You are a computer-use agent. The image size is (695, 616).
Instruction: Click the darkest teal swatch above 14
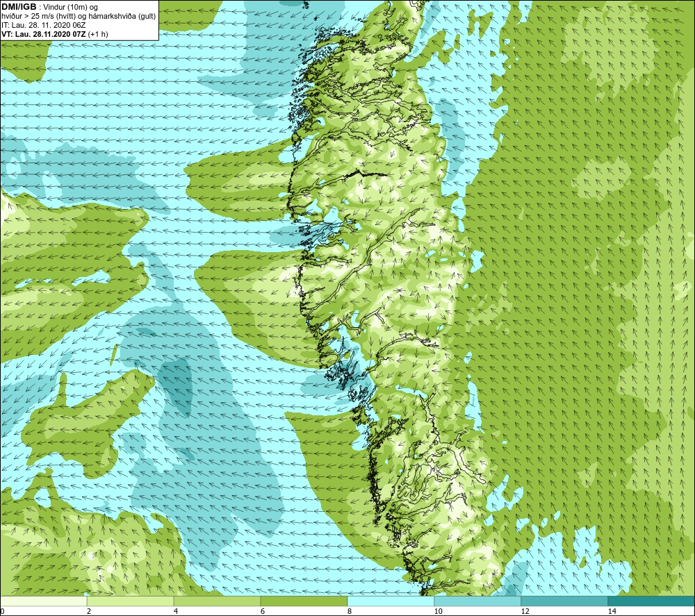651,601
